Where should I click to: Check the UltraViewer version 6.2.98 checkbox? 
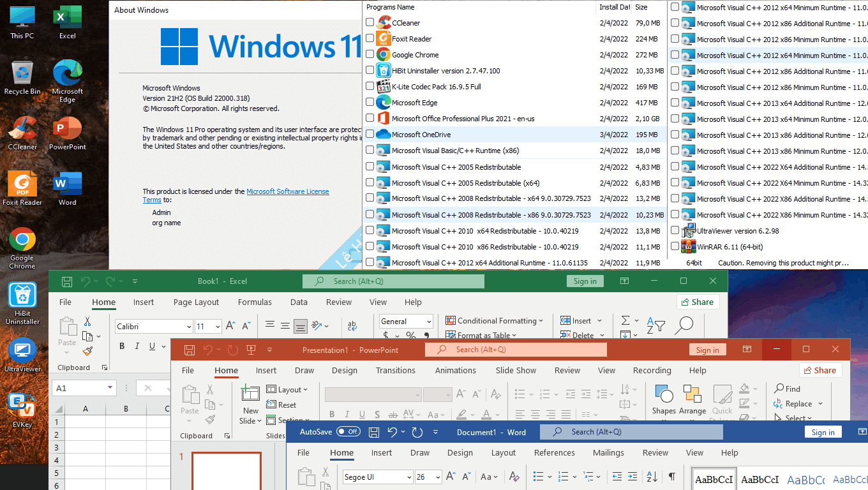click(x=675, y=230)
